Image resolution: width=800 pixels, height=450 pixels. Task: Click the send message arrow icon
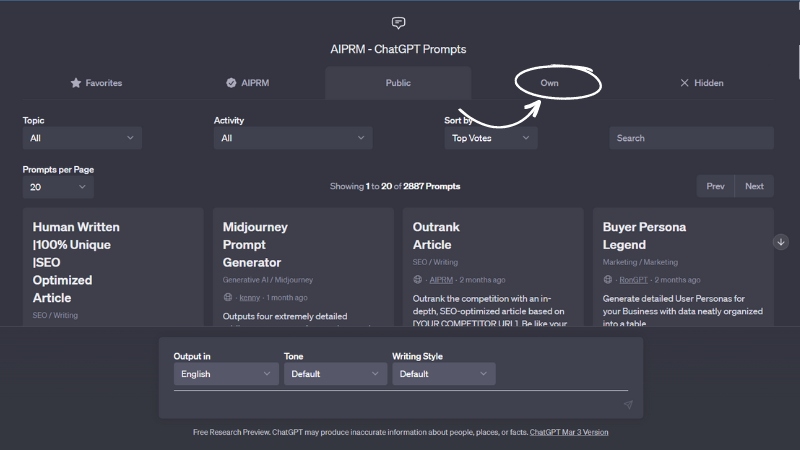point(628,405)
